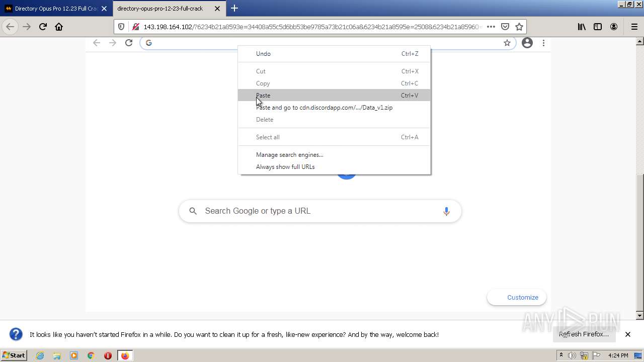Dismiss the Firefox refresh notification
The image size is (644, 362).
point(628,334)
